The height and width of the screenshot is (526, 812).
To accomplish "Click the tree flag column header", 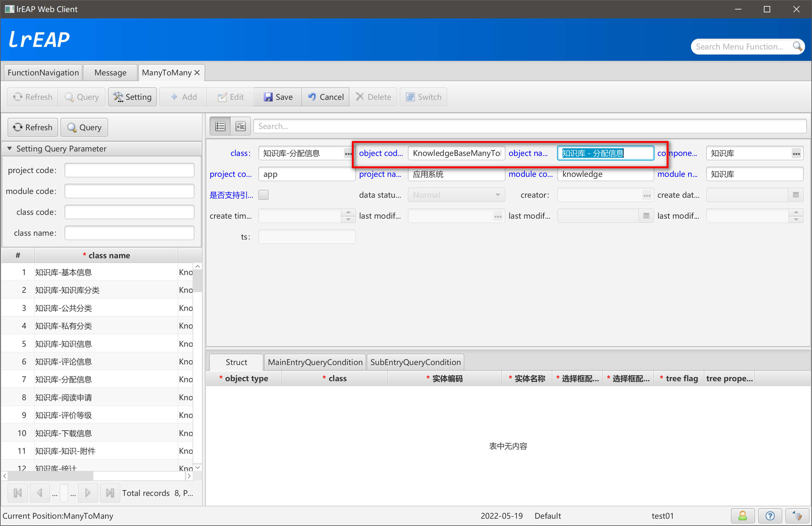I will coord(678,379).
